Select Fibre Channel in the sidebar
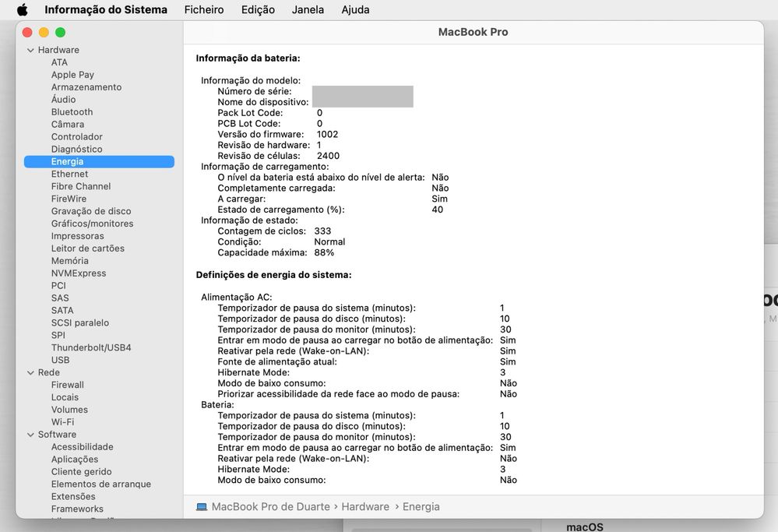778x532 pixels. (x=81, y=186)
